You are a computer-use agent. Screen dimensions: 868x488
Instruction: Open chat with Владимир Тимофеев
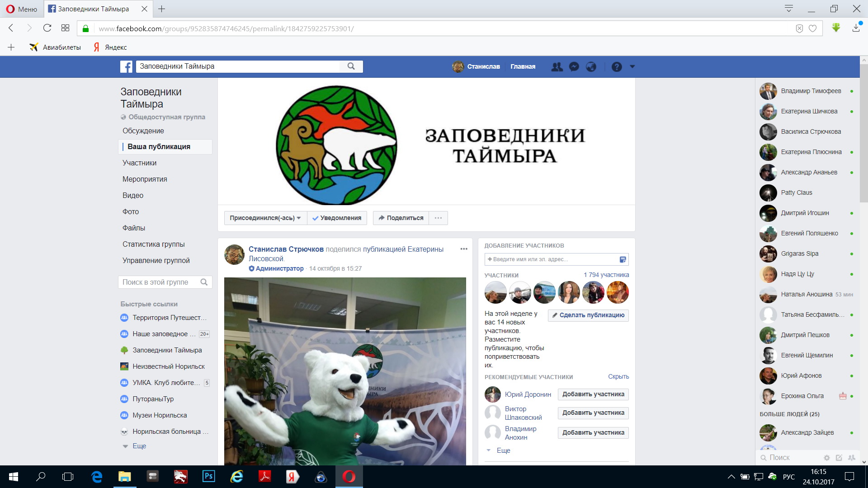point(807,91)
